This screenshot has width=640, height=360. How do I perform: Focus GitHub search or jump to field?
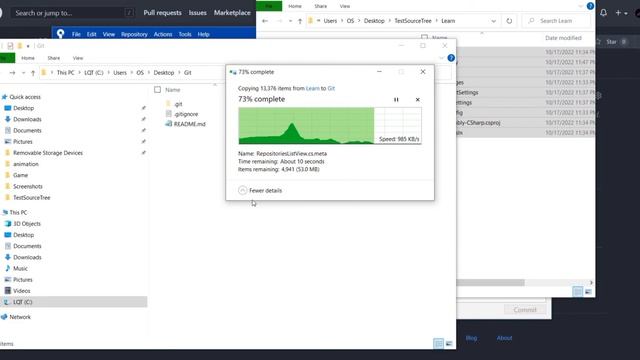[x=72, y=13]
